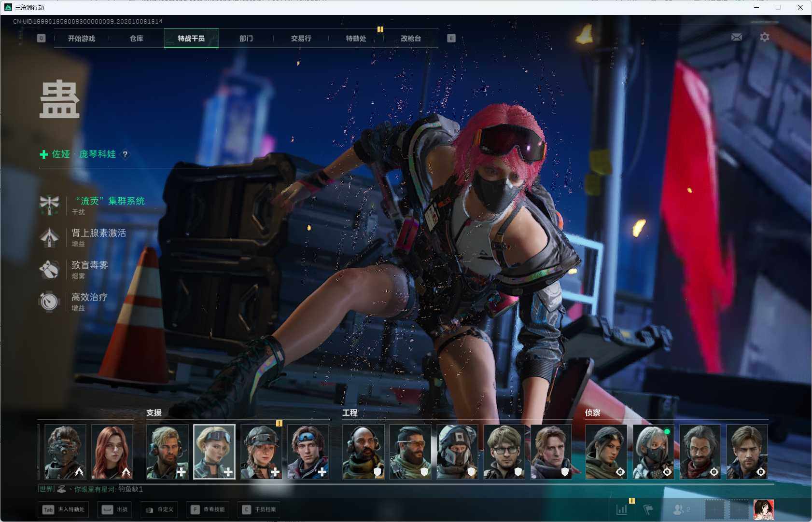Click the flag icon in bottom bar

(648, 509)
